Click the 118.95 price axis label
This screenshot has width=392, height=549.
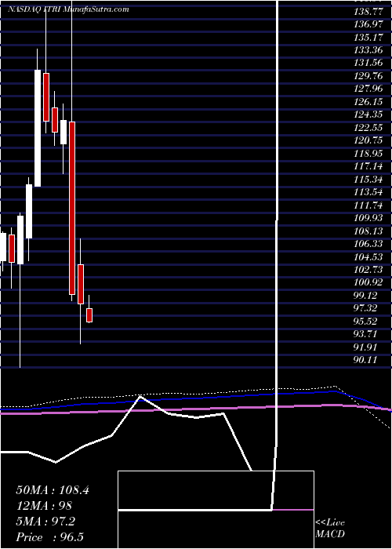(368, 154)
